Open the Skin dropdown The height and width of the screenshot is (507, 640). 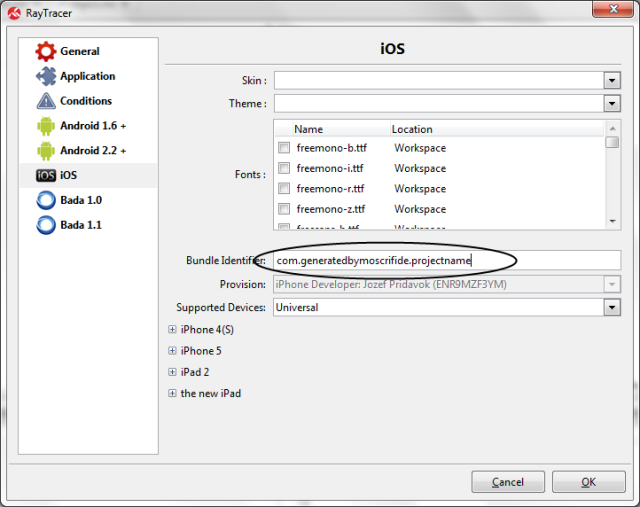[x=612, y=80]
